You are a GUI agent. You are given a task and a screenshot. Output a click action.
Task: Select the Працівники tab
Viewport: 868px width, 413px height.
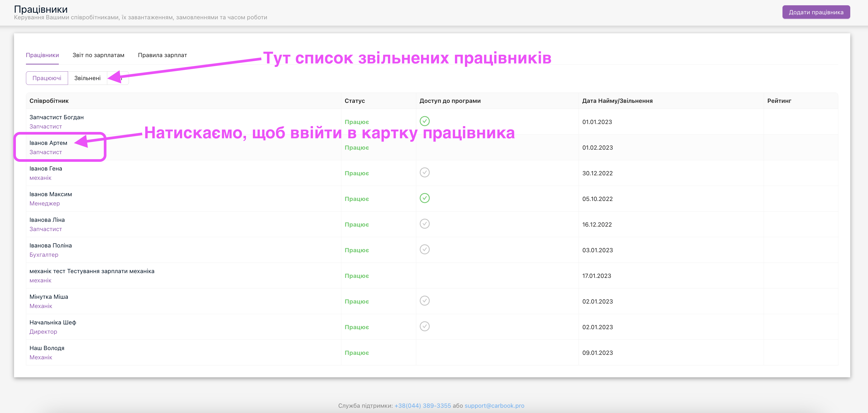42,55
